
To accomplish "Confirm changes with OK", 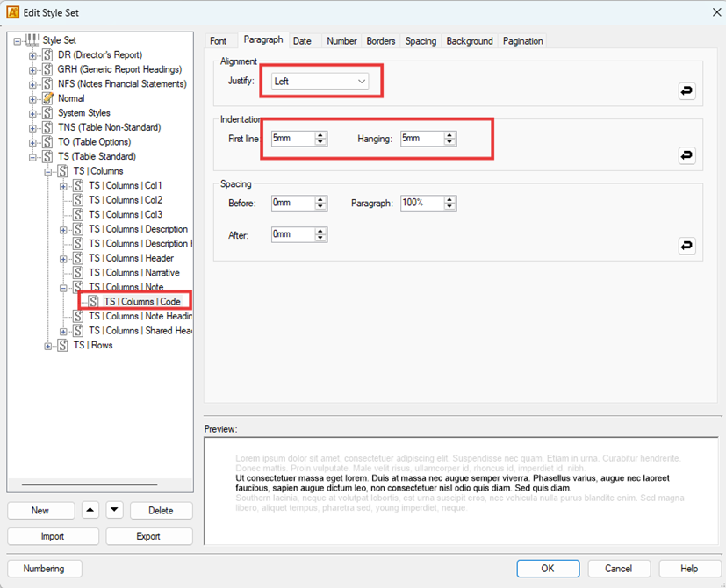I will click(548, 569).
